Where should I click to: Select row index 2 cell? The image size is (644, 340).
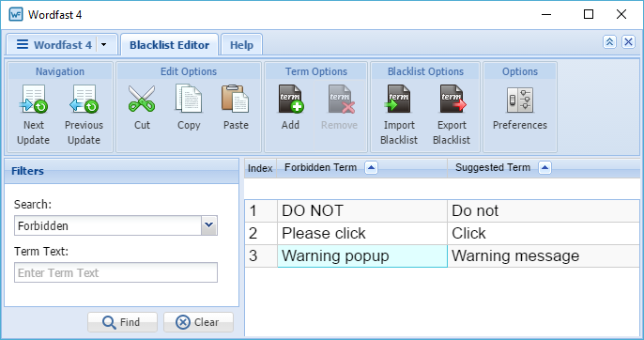coord(261,234)
